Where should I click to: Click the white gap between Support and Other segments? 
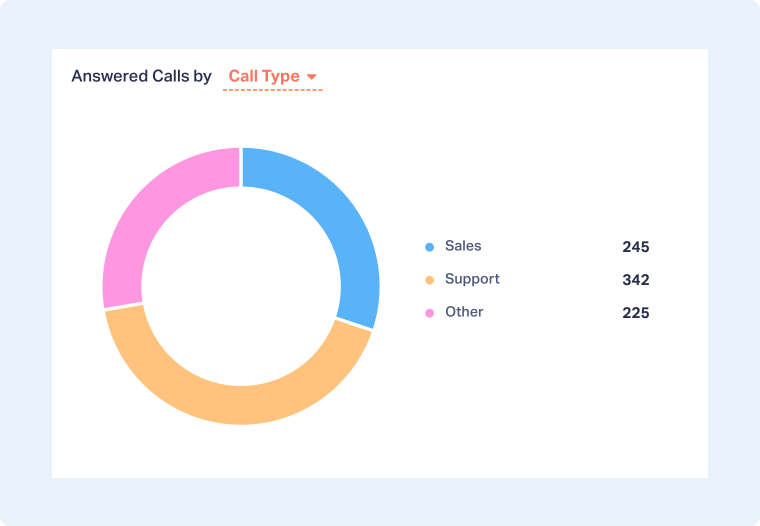click(x=123, y=306)
